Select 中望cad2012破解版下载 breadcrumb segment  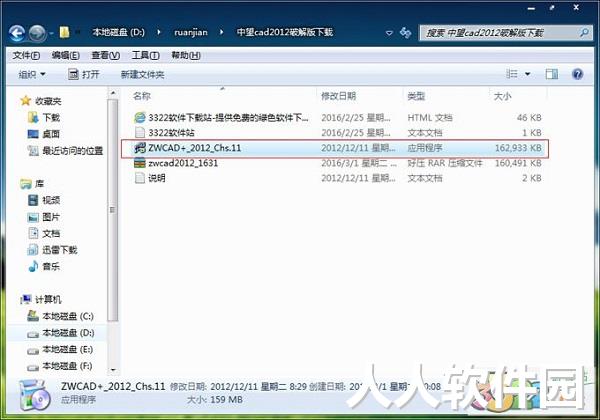point(285,32)
